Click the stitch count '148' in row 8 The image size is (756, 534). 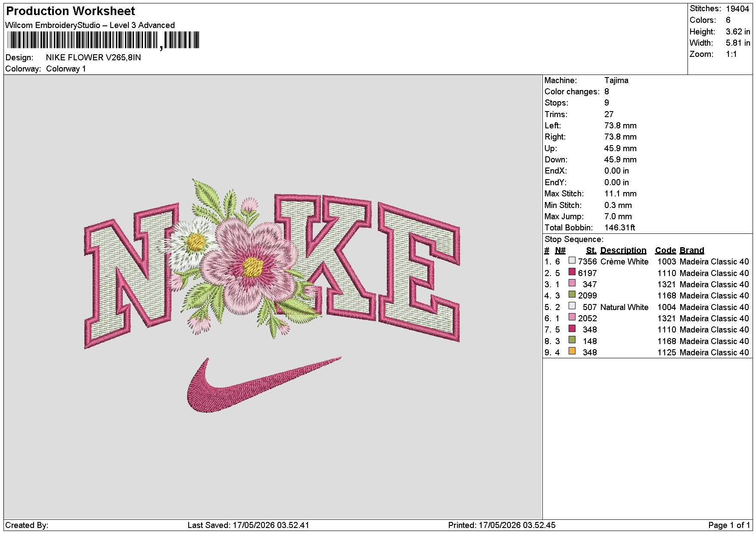click(x=590, y=342)
